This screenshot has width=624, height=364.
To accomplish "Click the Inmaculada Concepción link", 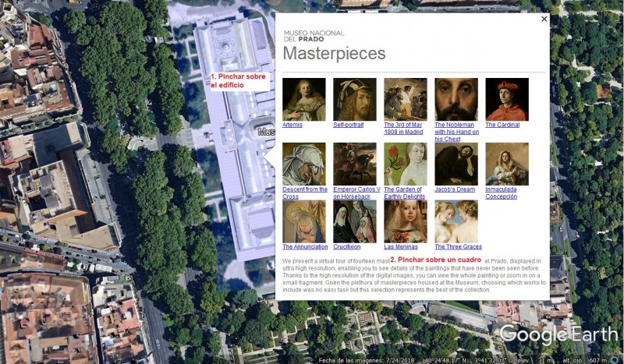I will tap(501, 193).
